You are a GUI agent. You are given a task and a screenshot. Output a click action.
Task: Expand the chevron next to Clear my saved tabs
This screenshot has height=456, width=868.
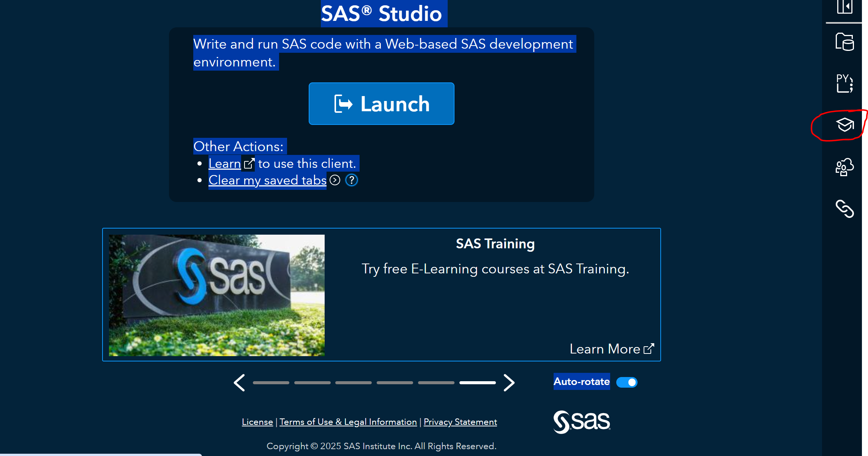tap(335, 180)
